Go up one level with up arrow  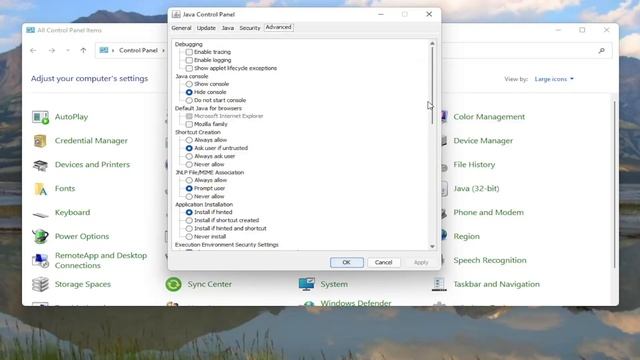tap(83, 51)
